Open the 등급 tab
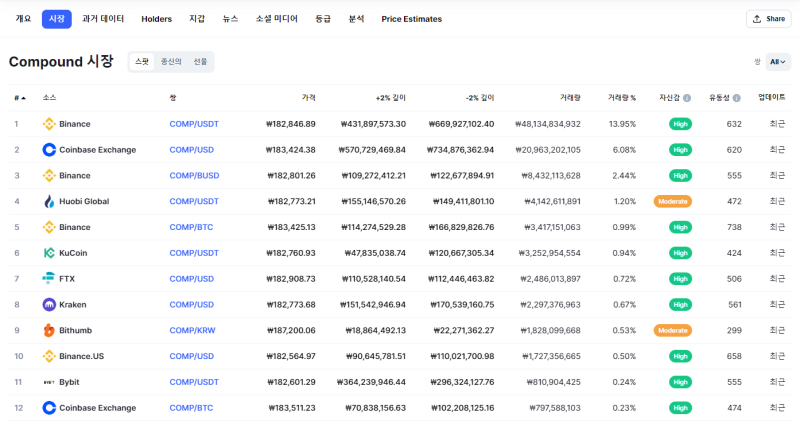800x421 pixels. (x=323, y=19)
